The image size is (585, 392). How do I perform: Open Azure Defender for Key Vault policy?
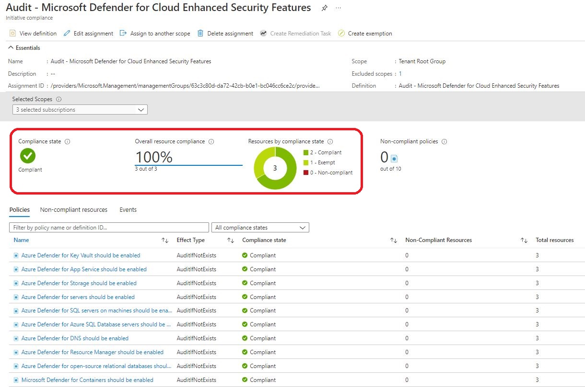[x=81, y=255]
